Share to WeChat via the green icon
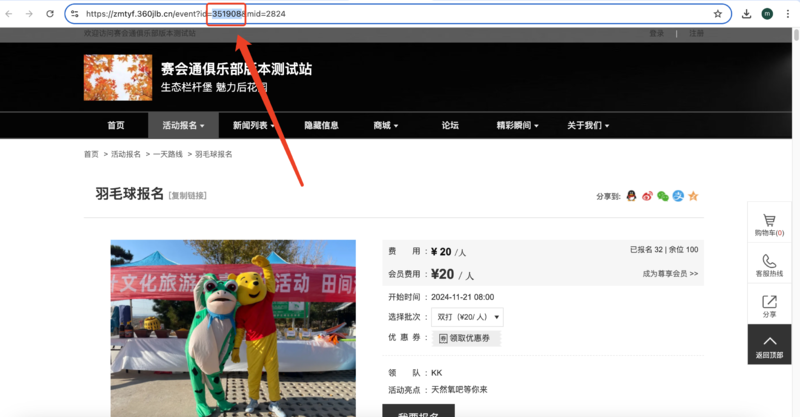 pyautogui.click(x=662, y=196)
